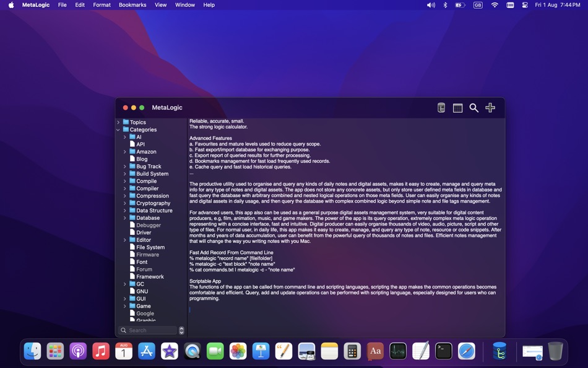Open the Window menu
This screenshot has width=588, height=368.
pos(185,5)
